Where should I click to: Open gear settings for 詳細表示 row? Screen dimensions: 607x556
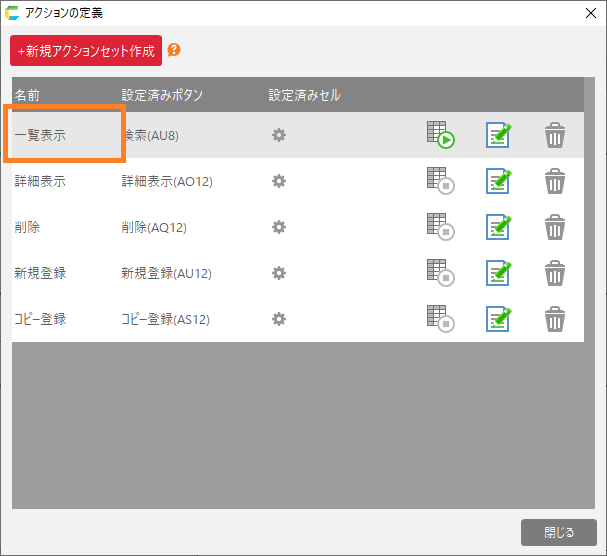[x=279, y=181]
